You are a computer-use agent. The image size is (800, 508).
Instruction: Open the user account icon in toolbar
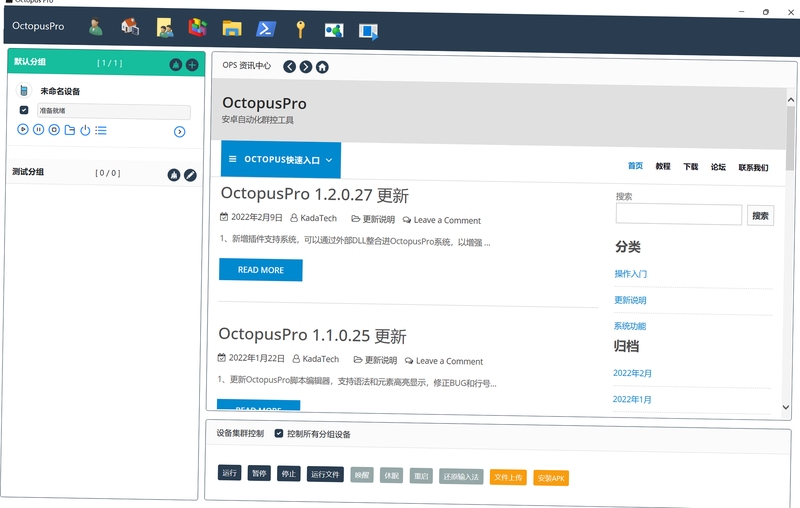coord(95,27)
